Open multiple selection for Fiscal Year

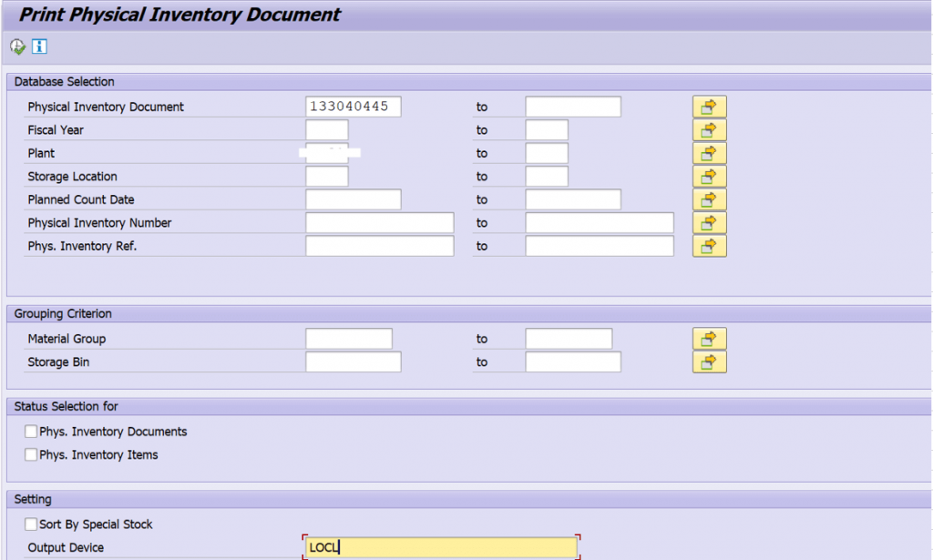[709, 130]
